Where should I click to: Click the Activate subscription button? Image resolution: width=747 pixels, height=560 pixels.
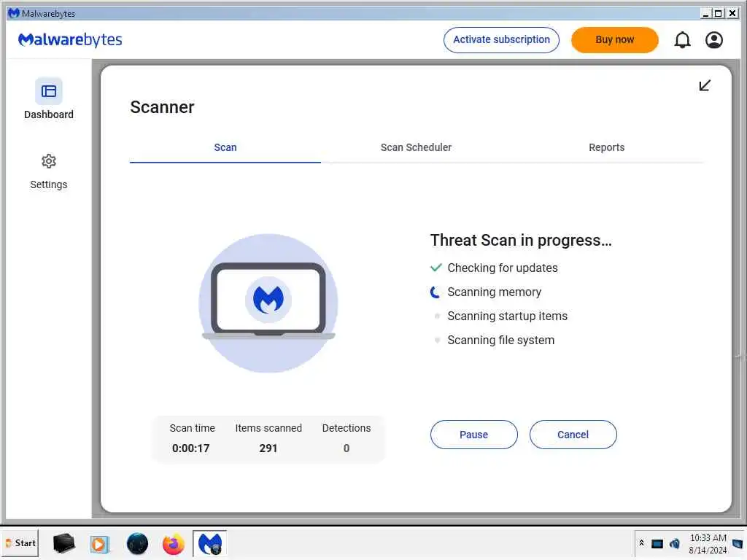pos(501,40)
